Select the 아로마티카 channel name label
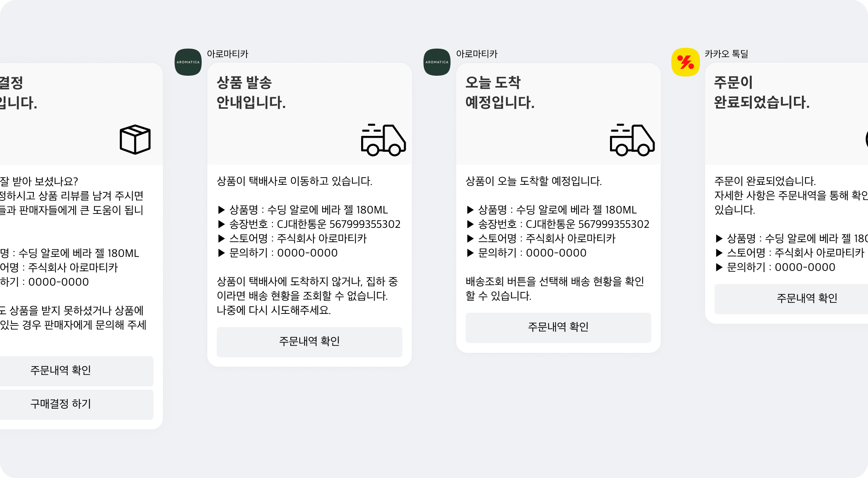 227,54
